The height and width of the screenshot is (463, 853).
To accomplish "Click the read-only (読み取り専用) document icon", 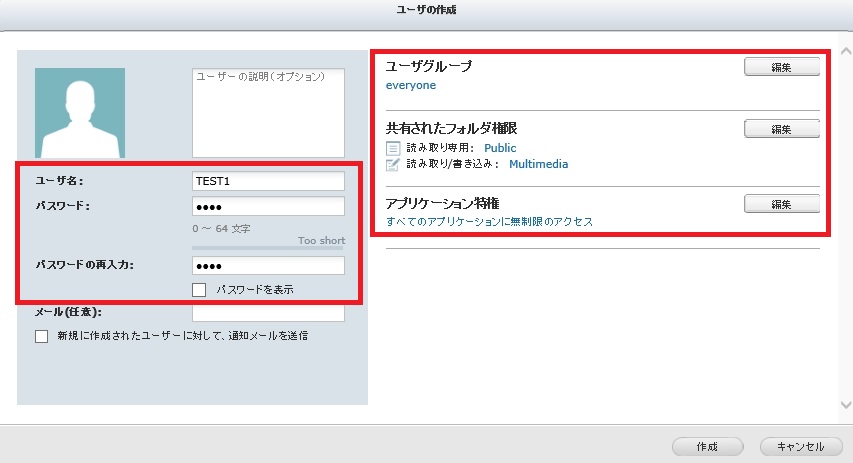I will click(x=393, y=148).
